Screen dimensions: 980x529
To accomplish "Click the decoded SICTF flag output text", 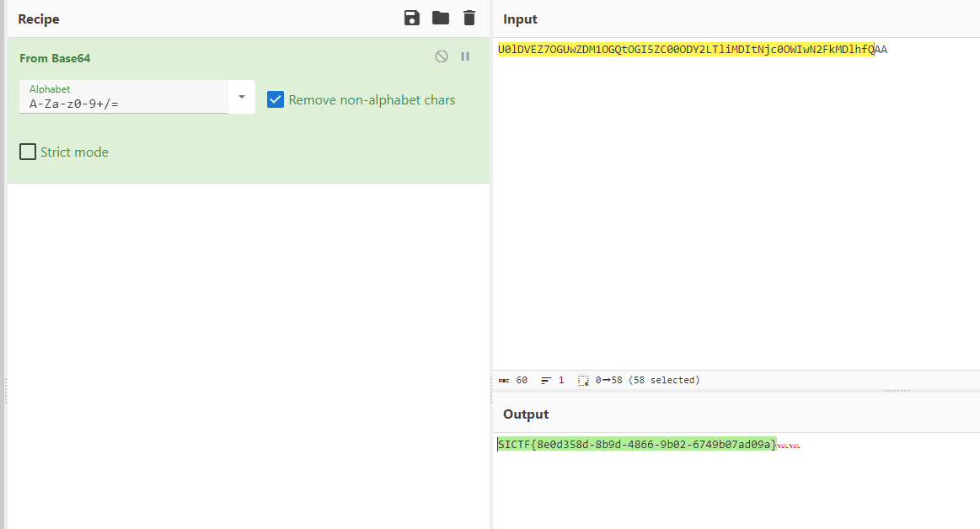I will [636, 444].
